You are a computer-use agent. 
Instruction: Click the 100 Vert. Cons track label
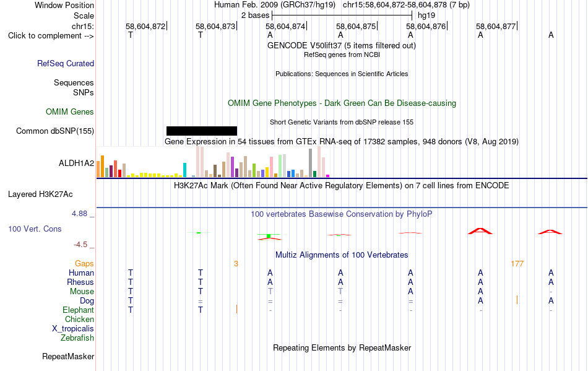[35, 229]
